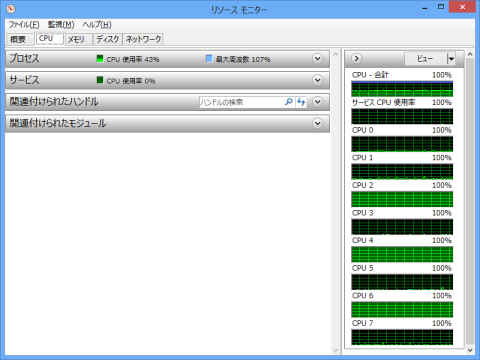Click the Resource Monitor title bar icon
Screen dimensions: 480x360
pyautogui.click(x=11, y=9)
